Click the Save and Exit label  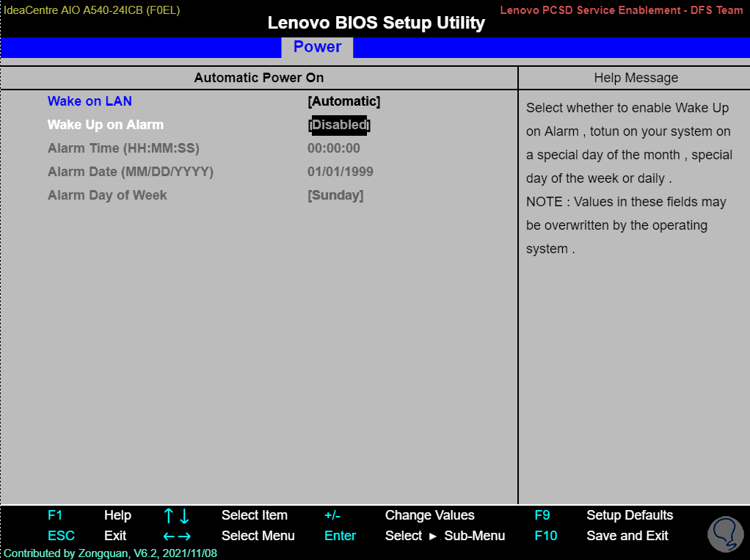[x=627, y=536]
